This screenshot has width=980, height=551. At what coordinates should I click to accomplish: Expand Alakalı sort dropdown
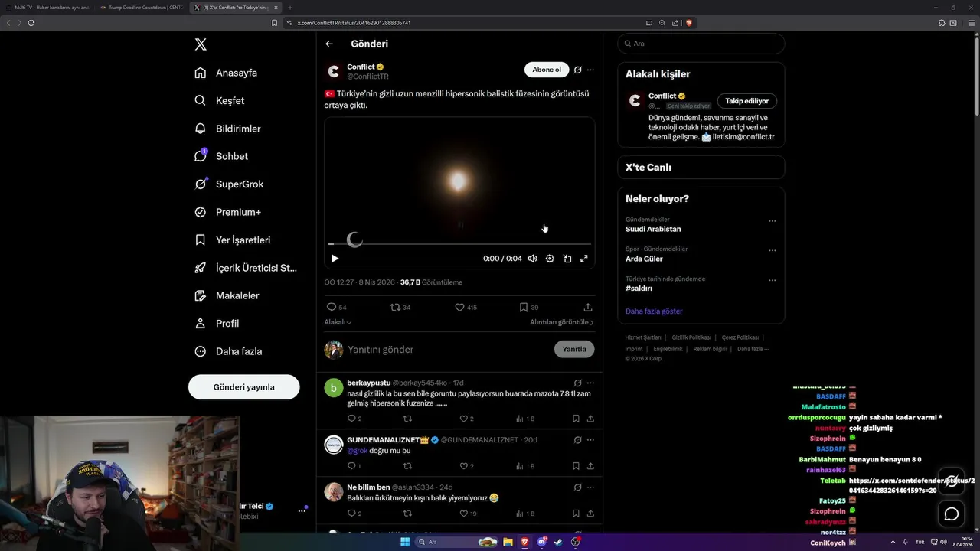338,322
